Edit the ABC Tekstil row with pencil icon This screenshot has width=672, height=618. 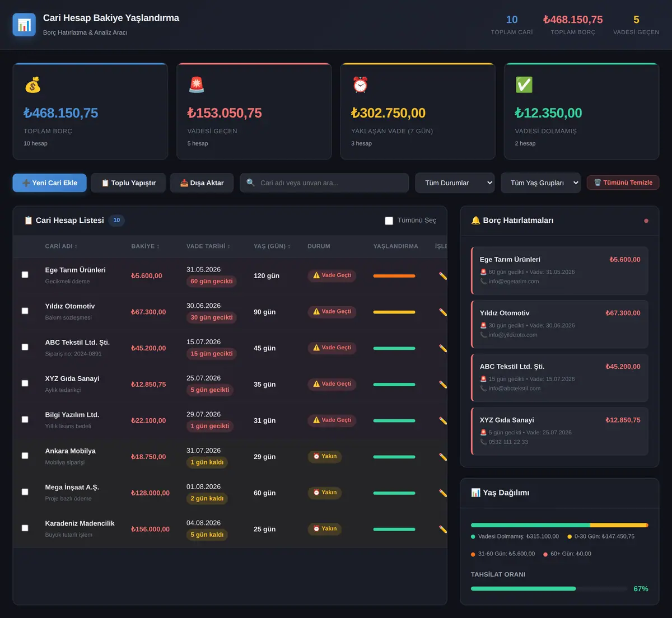pyautogui.click(x=443, y=348)
